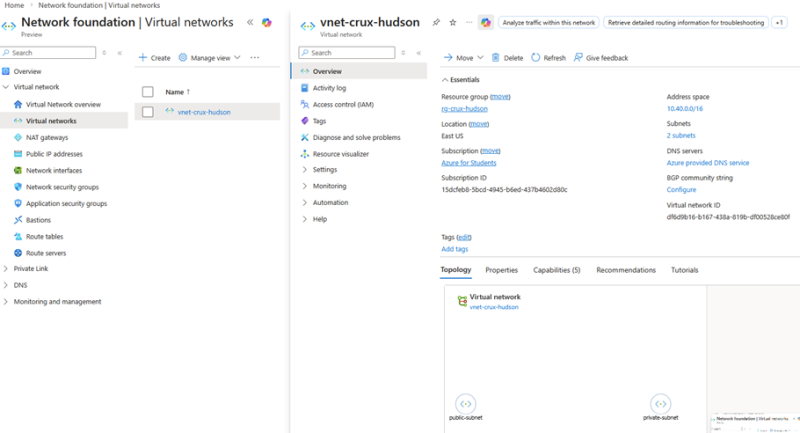Open Route tables via its icon
Screen dimensions: 800x433
click(x=18, y=237)
